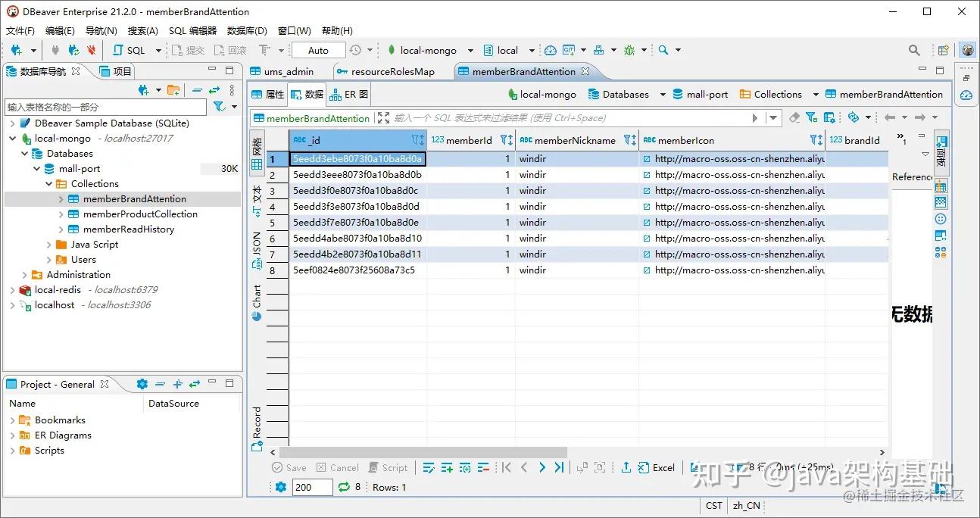Switch to ums_admin editor tab
980x518 pixels.
click(x=282, y=71)
